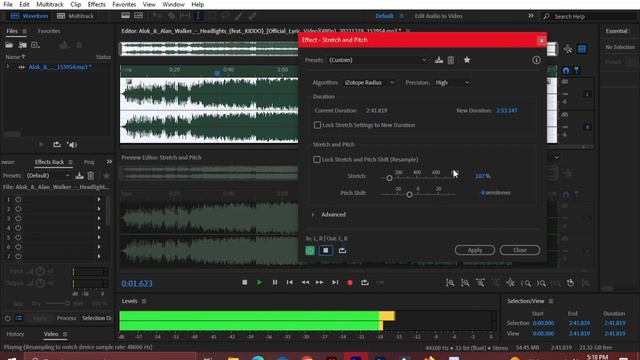This screenshot has height=360, width=640.
Task: Open Effects Rack Presets (Default) dropdown
Action: point(48,176)
